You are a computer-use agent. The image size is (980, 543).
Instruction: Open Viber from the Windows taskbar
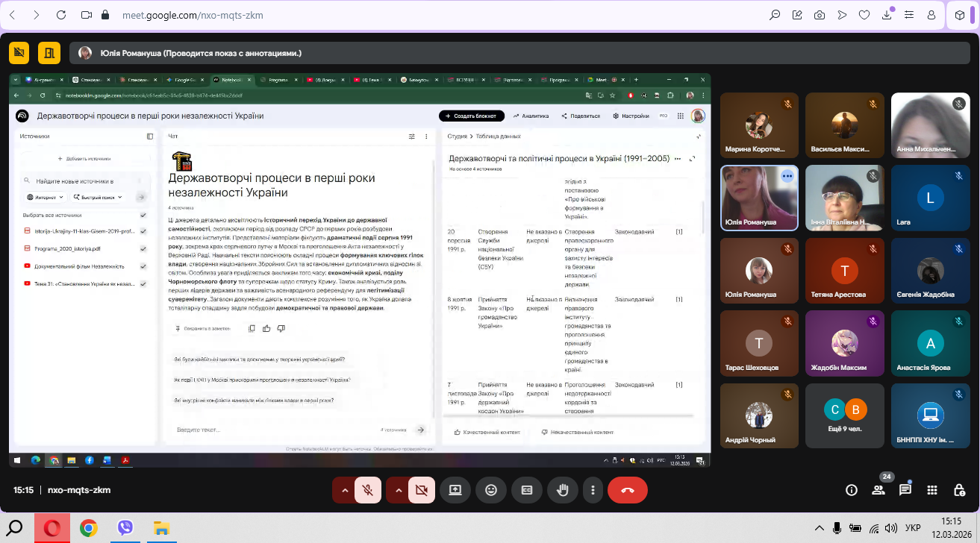point(125,528)
